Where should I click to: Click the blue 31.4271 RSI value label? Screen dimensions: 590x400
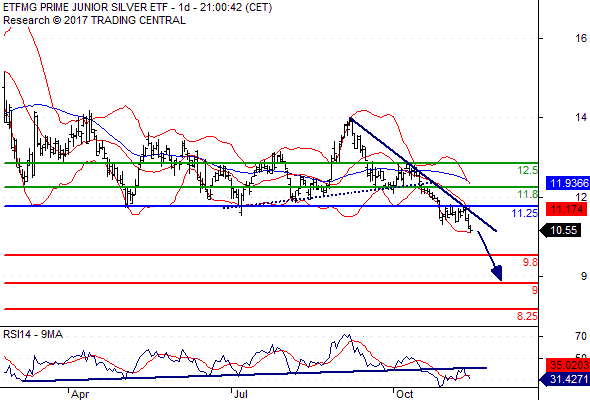click(x=565, y=379)
